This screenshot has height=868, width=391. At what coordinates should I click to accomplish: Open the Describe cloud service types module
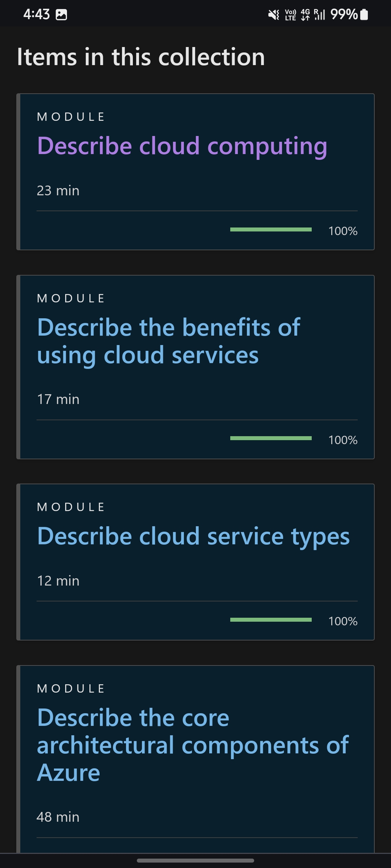pos(194,537)
